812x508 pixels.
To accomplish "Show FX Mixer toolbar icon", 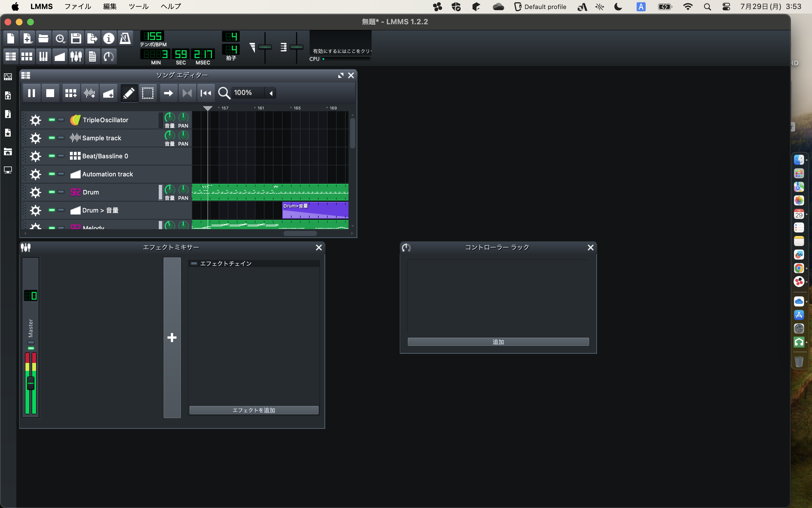I will coord(76,56).
